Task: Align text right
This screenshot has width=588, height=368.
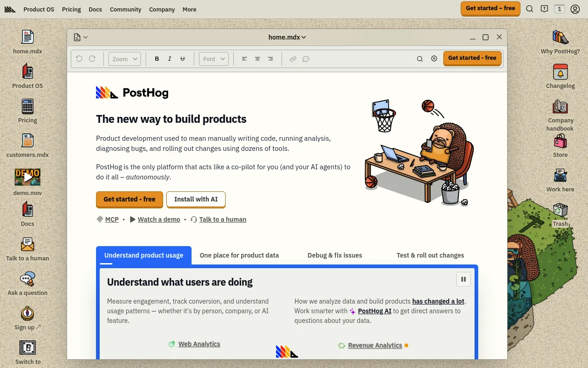Action: 270,59
